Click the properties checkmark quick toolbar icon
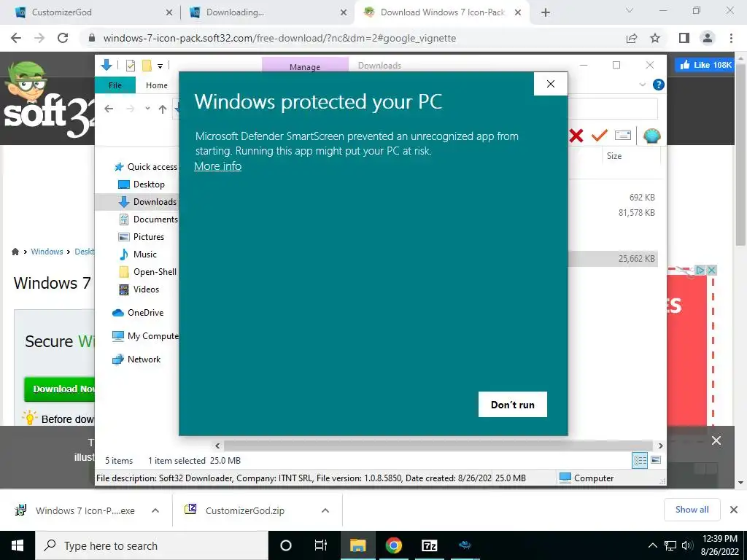This screenshot has width=747, height=560. 130,66
